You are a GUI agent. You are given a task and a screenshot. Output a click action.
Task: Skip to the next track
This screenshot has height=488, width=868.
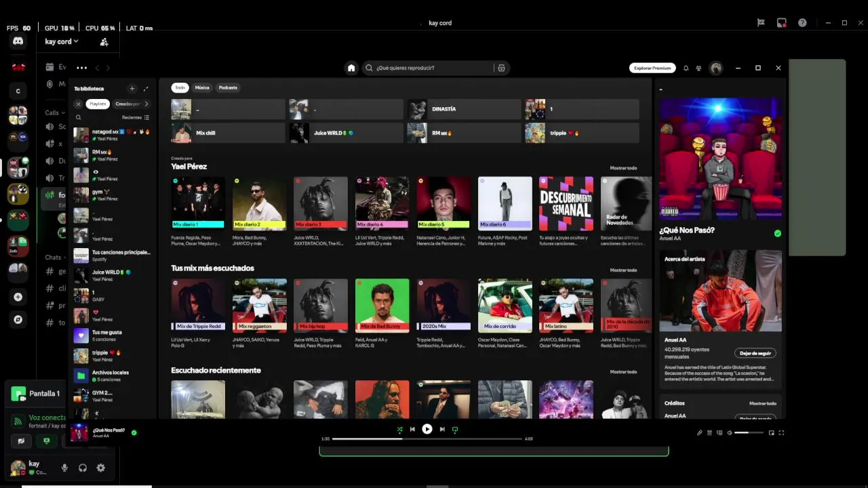click(442, 429)
